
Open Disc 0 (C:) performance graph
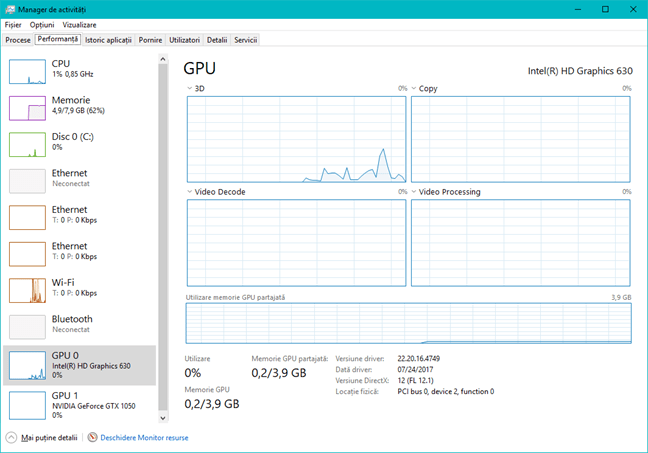27,145
